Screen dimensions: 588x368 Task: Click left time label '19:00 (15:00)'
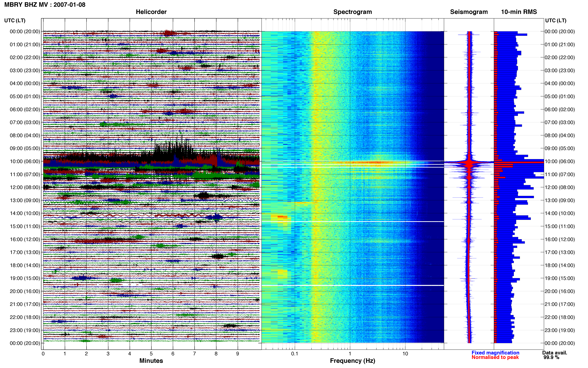click(25, 278)
